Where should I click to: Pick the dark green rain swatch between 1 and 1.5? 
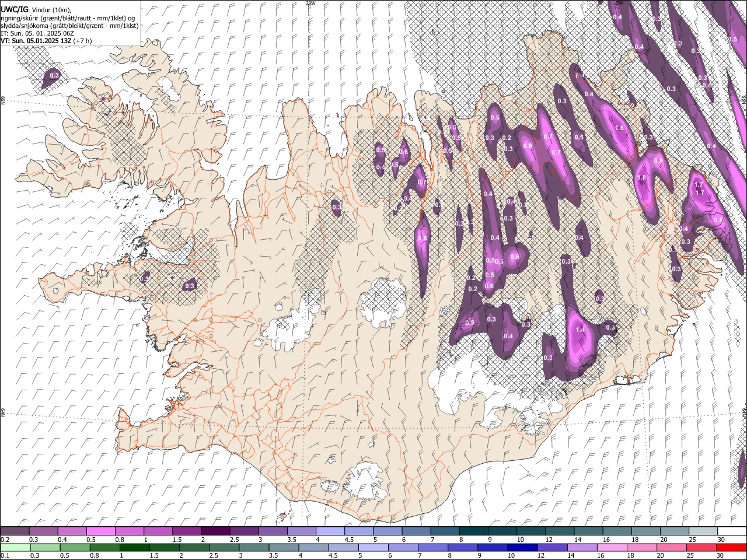click(135, 547)
